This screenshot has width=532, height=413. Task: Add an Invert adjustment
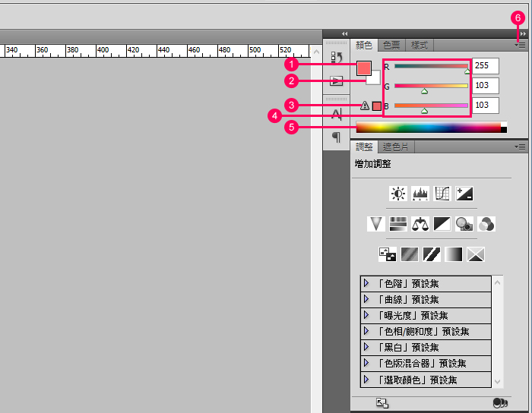(388, 254)
